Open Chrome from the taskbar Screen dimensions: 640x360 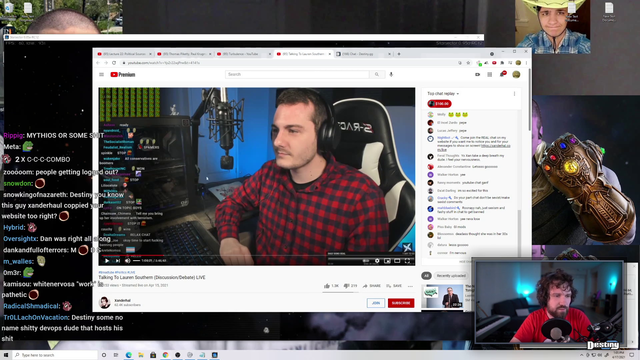(x=165, y=355)
